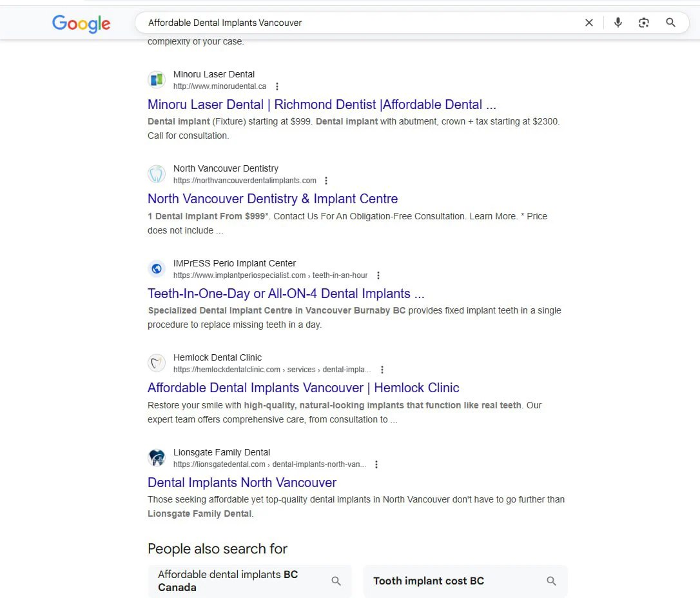Click the Minoru Laser Dental site name
The height and width of the screenshot is (598, 700).
214,74
